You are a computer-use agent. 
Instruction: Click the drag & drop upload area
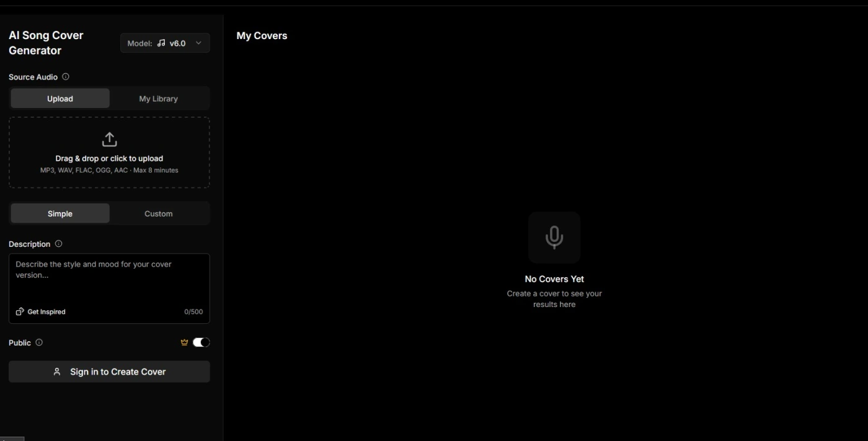point(109,153)
